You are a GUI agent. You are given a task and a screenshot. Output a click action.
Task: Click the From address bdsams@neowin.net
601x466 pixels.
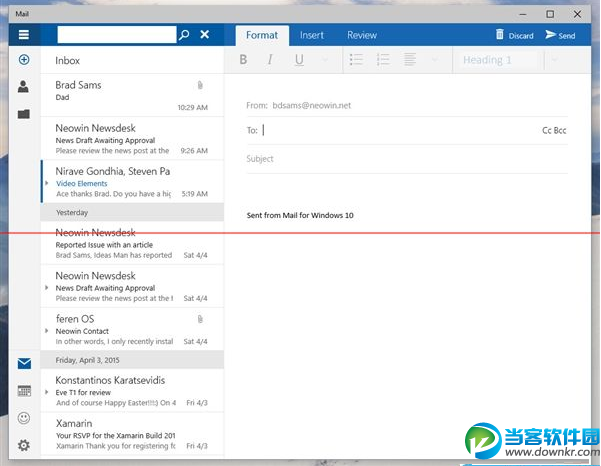312,105
